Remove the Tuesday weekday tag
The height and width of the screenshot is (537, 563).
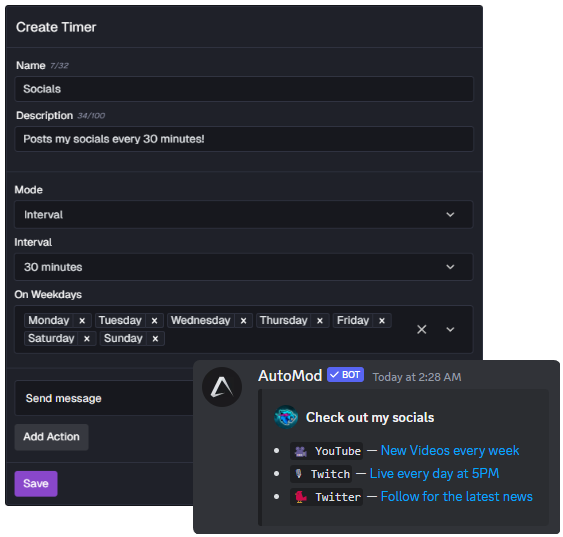[x=154, y=321]
